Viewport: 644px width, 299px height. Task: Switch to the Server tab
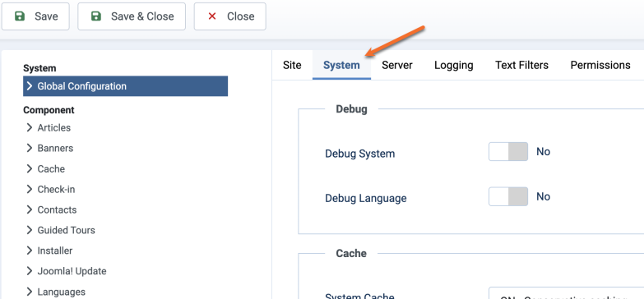click(x=397, y=65)
